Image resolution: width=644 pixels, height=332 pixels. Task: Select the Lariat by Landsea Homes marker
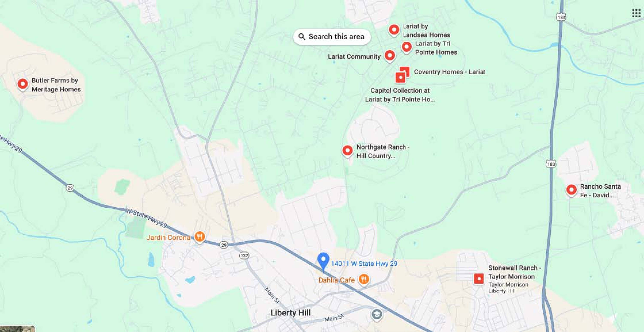pyautogui.click(x=394, y=30)
